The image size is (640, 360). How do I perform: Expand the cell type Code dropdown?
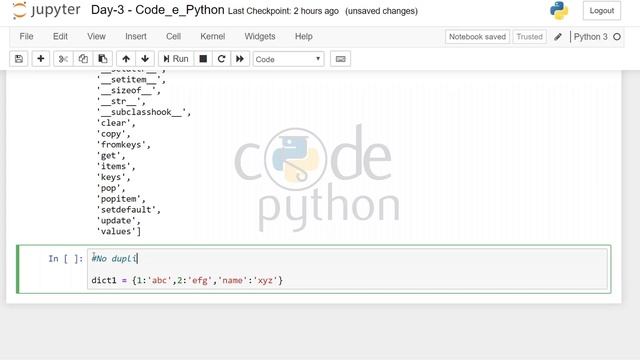coord(288,59)
